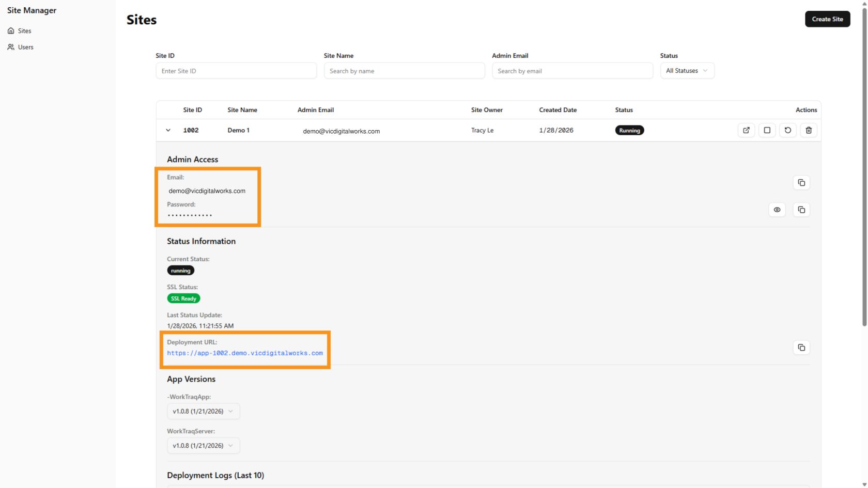This screenshot has height=488, width=868.
Task: Open the All Statuses filter dropdown
Action: 687,71
